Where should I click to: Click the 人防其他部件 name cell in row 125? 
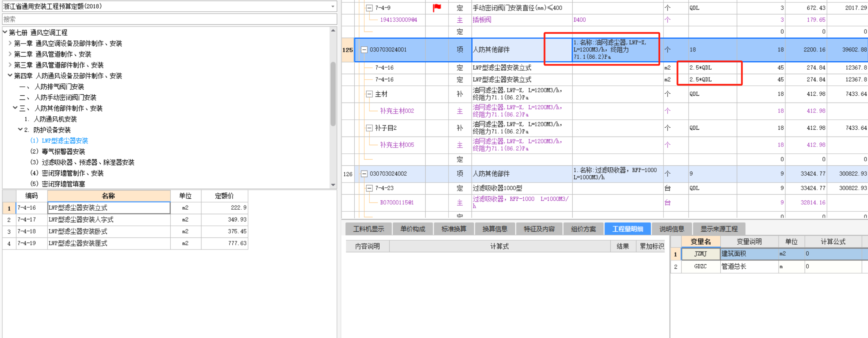(522, 50)
